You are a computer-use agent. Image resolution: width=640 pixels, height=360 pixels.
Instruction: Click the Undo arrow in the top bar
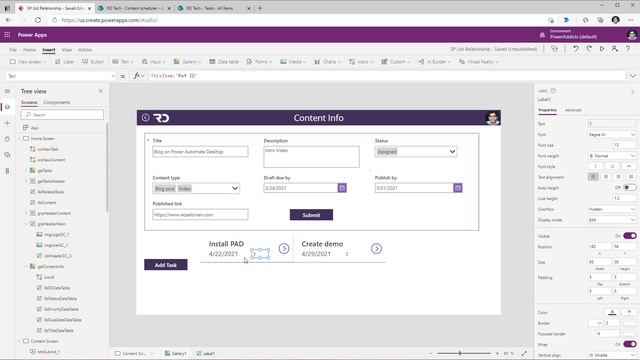(576, 49)
